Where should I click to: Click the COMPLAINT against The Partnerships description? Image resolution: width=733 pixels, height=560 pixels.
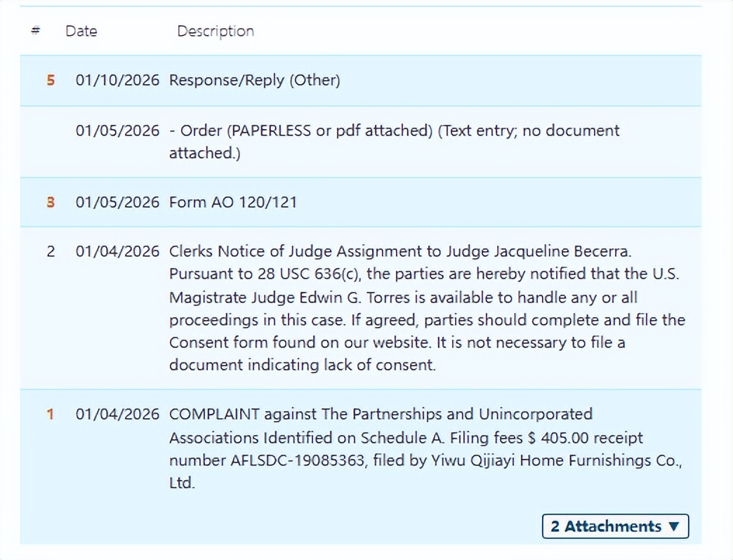[381, 414]
